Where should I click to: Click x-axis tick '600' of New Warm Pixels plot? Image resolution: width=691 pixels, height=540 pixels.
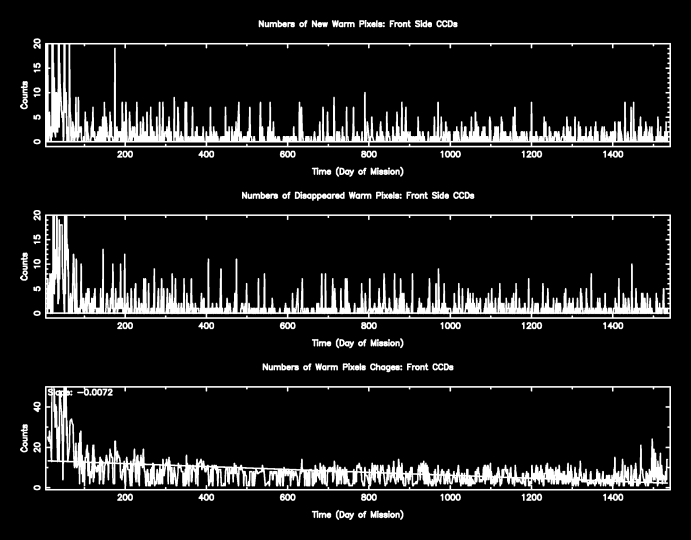click(x=287, y=154)
